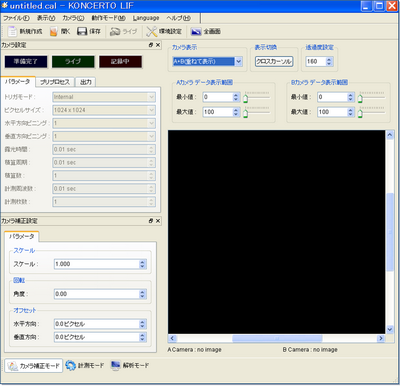Viewport: 400px width, 386px height.
Task: Click the クロスカーソル button
Action: tap(274, 61)
